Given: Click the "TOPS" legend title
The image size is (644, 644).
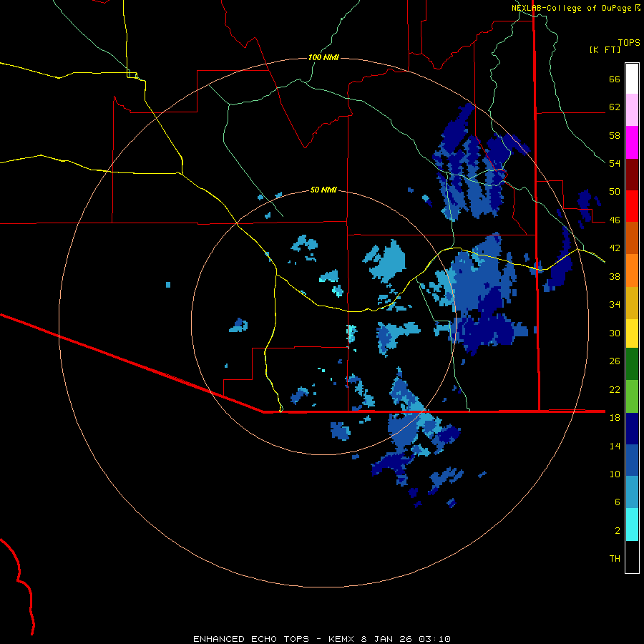Looking at the screenshot, I should [629, 43].
